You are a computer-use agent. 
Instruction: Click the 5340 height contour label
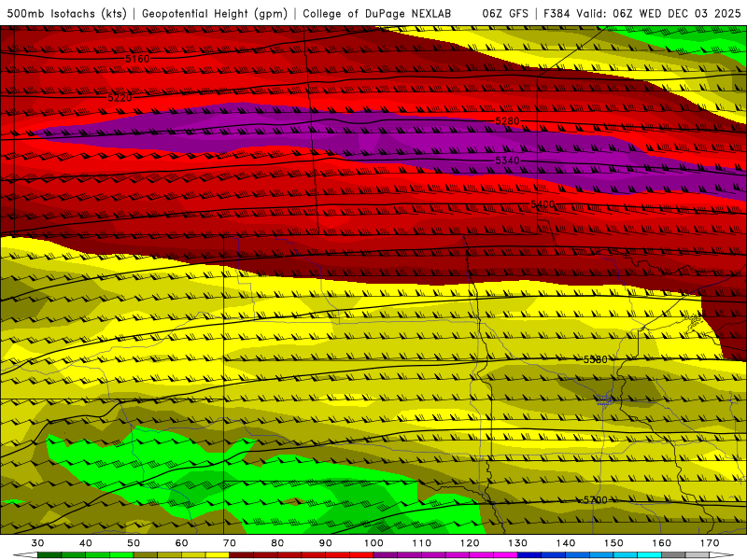coord(507,161)
